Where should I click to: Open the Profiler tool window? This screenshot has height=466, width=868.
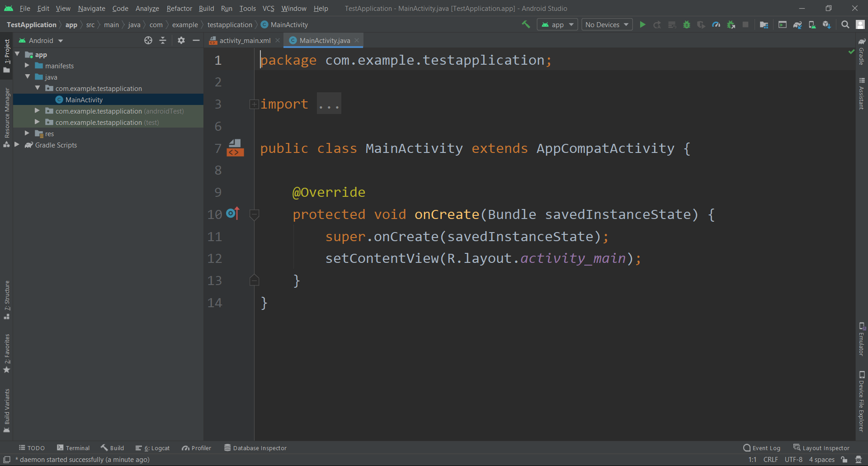pos(197,448)
